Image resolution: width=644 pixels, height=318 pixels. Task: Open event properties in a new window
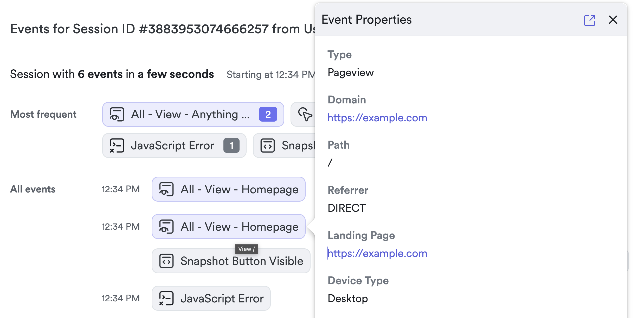[x=589, y=20]
